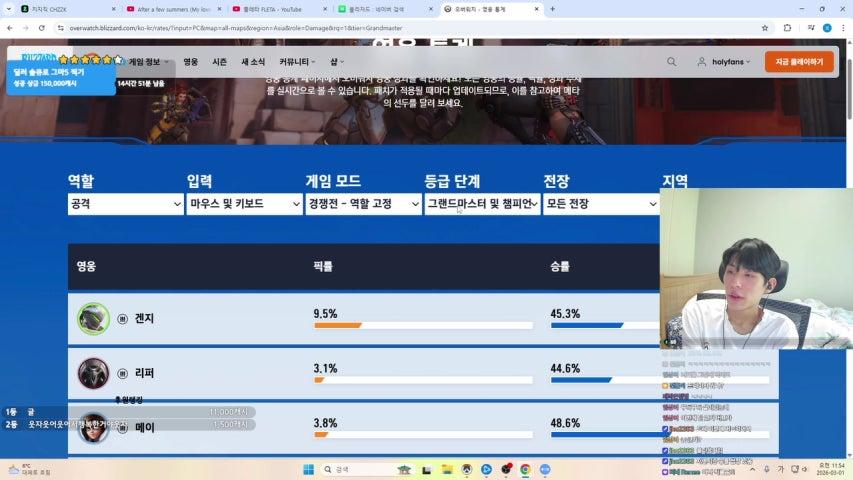Show hidden system tray icons

point(752,469)
